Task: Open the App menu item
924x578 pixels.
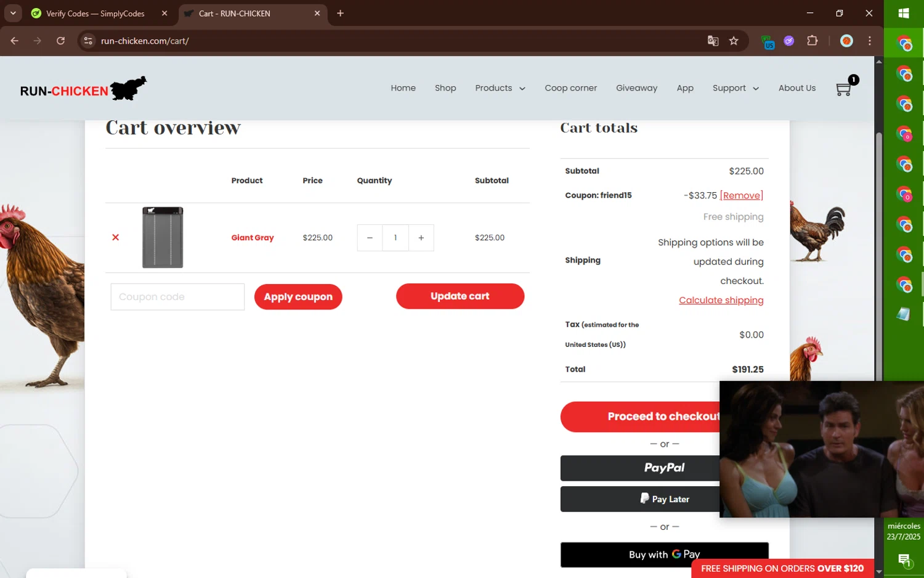Action: click(685, 88)
